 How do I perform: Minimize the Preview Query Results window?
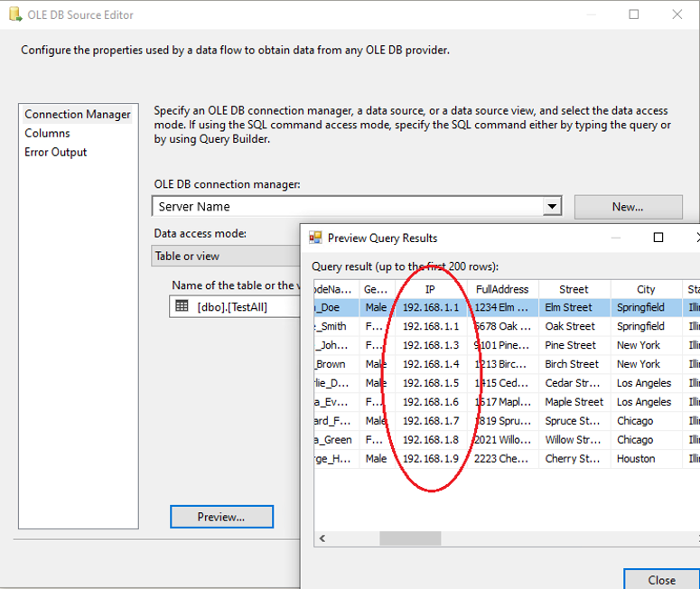tap(616, 238)
